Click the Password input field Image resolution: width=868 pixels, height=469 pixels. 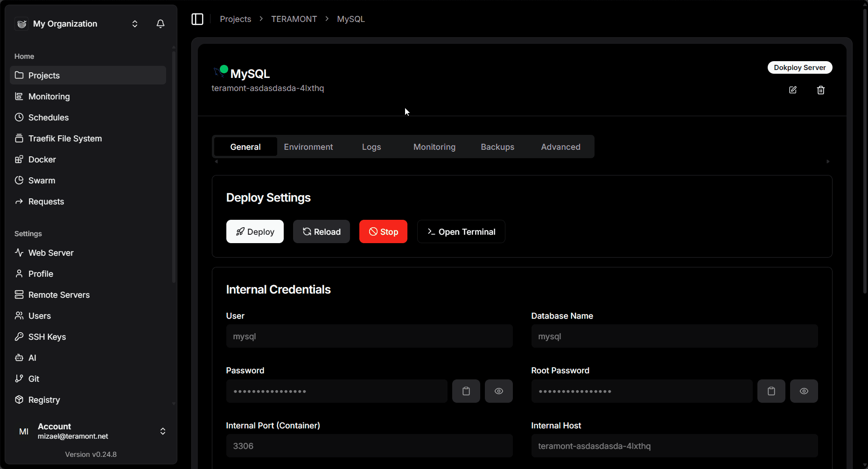[337, 391]
